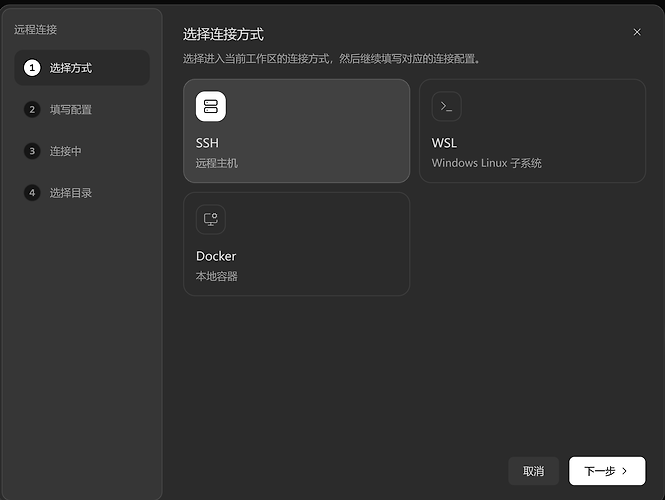Select the SSH connection card
The height and width of the screenshot is (500, 665).
coord(296,131)
